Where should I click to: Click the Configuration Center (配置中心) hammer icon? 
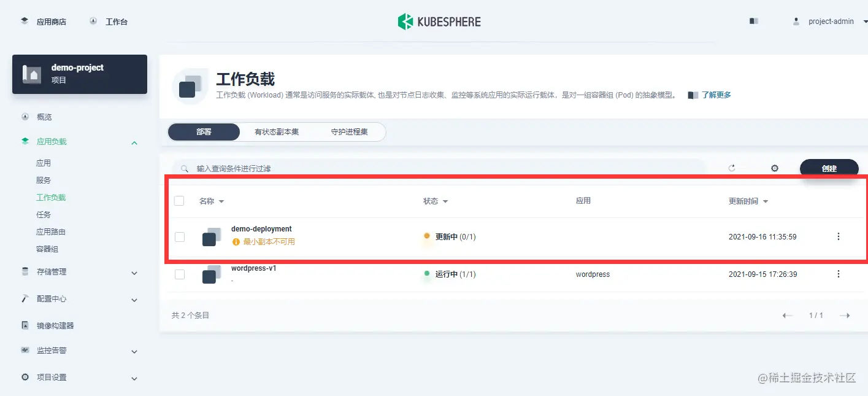[25, 298]
